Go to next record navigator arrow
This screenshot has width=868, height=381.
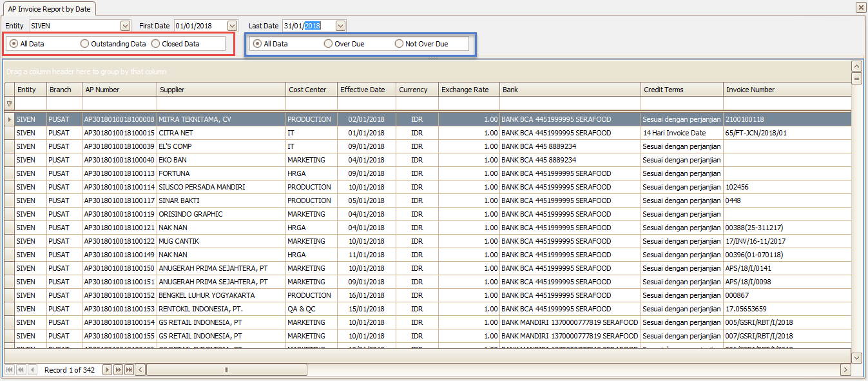108,370
